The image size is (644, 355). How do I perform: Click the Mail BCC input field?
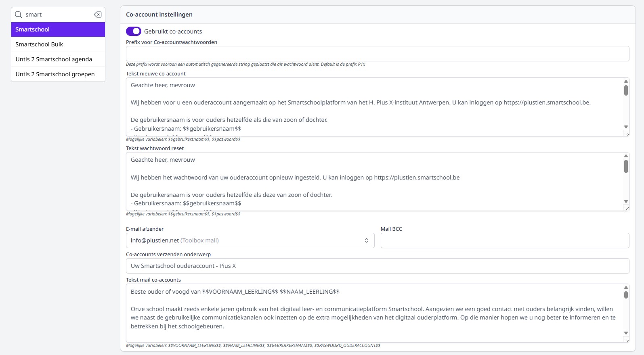(x=505, y=240)
